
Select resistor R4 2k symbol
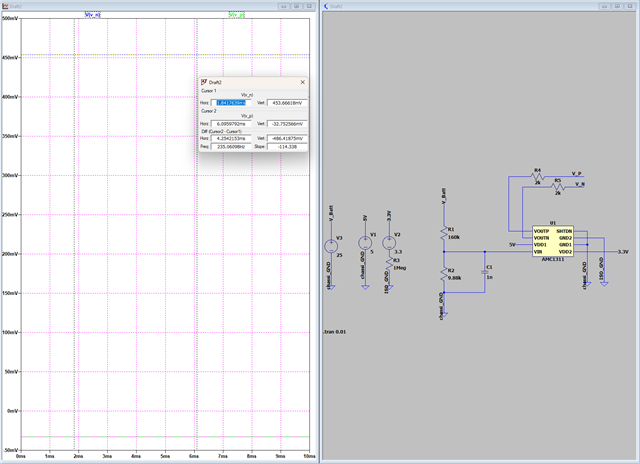538,176
